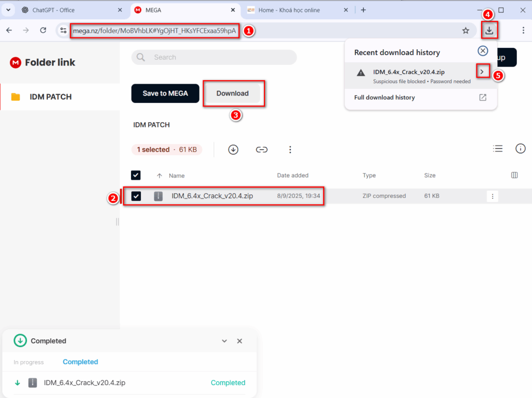This screenshot has width=532, height=398.
Task: Close the ChatGPT - Office tab
Action: tap(120, 10)
